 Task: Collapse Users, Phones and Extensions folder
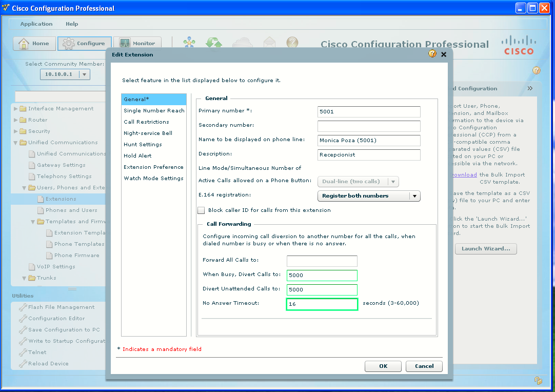pos(25,188)
